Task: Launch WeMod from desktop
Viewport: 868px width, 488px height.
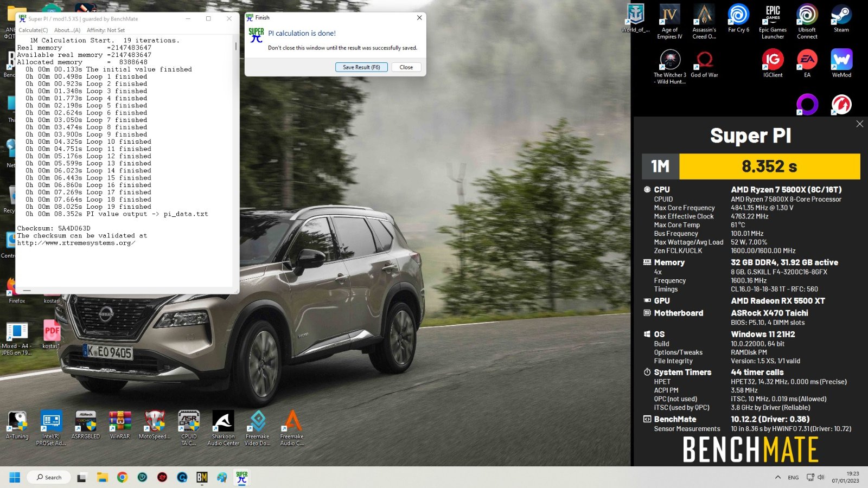Action: (841, 64)
